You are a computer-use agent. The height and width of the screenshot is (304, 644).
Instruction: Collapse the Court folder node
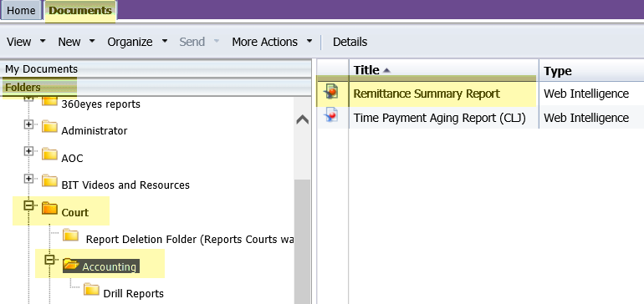tap(28, 205)
